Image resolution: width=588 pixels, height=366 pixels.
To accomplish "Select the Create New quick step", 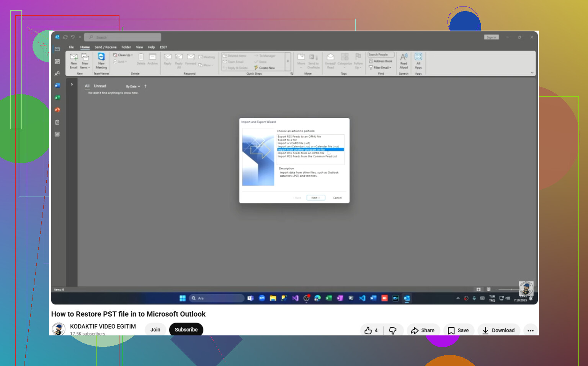I will tap(265, 68).
